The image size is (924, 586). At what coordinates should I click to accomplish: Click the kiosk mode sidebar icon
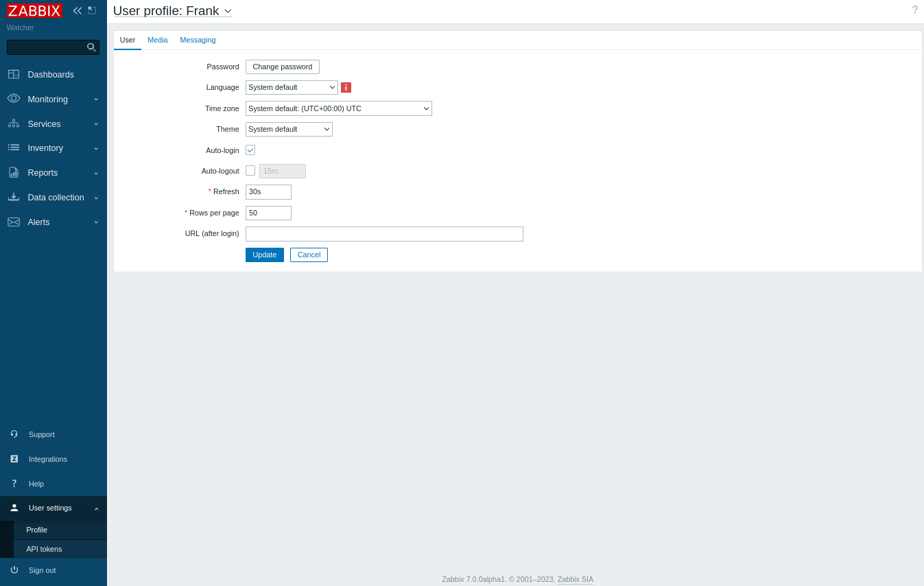[x=92, y=11]
